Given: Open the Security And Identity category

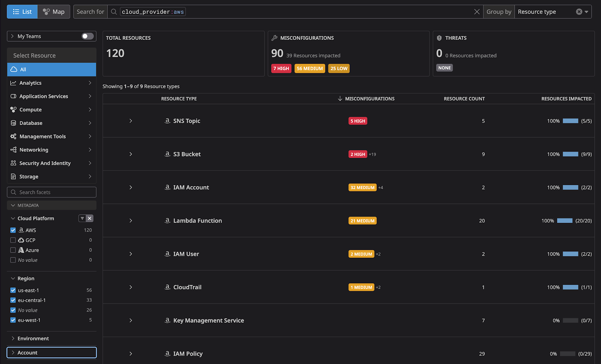Looking at the screenshot, I should tap(51, 163).
